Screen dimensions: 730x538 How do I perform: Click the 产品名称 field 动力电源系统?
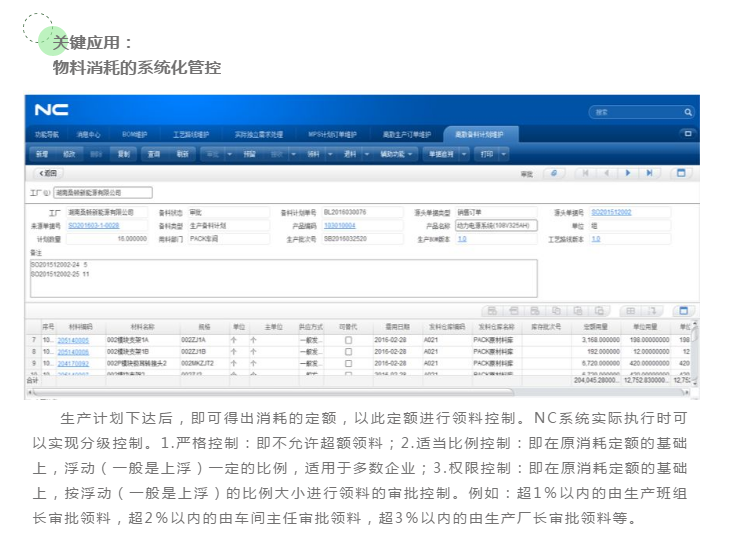pos(496,226)
